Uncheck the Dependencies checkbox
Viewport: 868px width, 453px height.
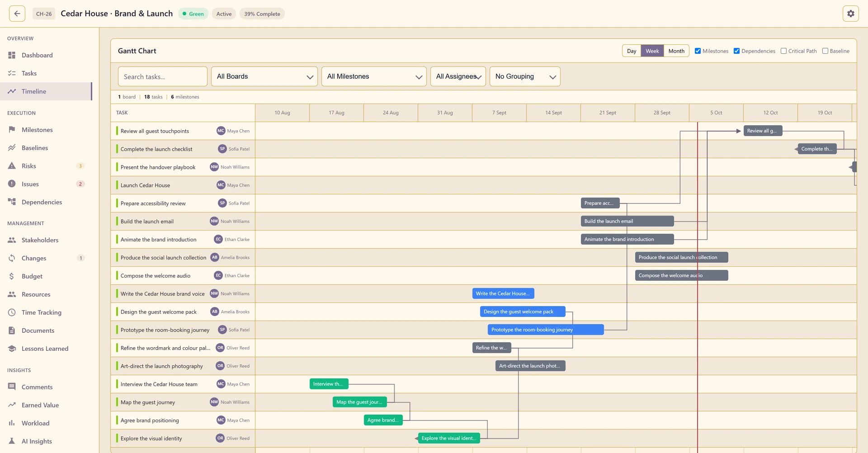tap(736, 51)
